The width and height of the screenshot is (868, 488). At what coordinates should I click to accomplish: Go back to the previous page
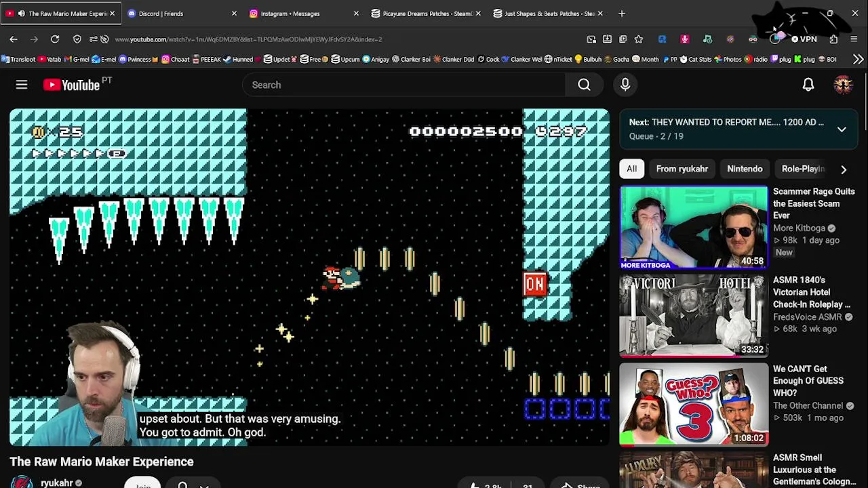[x=14, y=39]
